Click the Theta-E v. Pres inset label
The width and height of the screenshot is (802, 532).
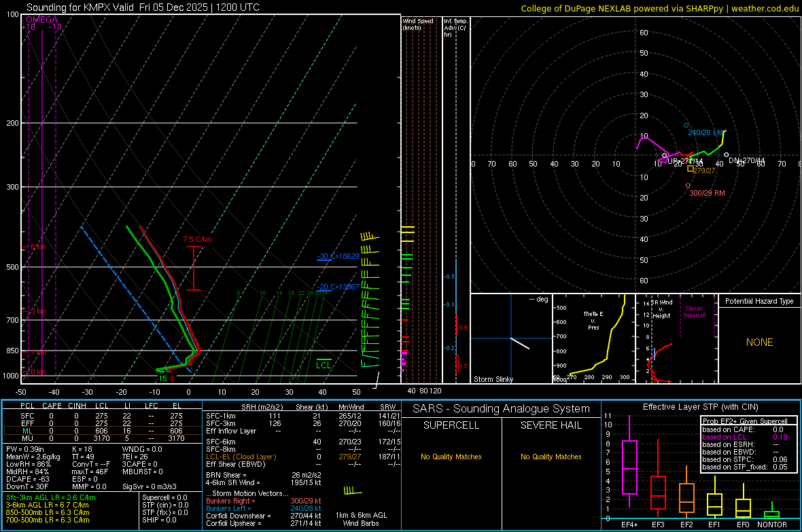tap(593, 320)
